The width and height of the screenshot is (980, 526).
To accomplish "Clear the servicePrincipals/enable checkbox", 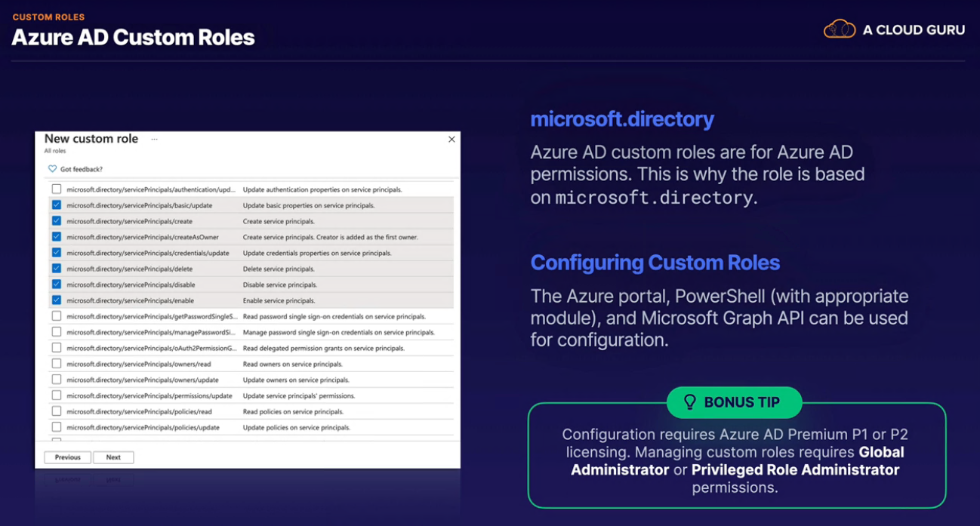I will coord(57,300).
